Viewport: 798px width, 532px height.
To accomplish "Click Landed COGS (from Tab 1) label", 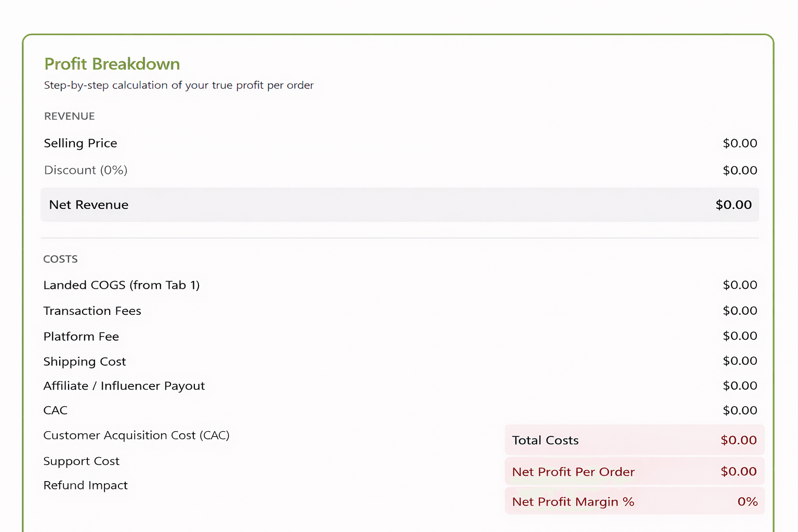I will point(122,285).
